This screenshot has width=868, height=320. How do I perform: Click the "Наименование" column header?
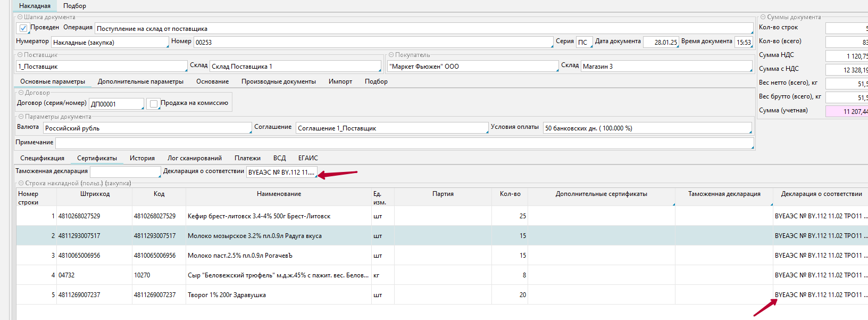click(x=279, y=194)
